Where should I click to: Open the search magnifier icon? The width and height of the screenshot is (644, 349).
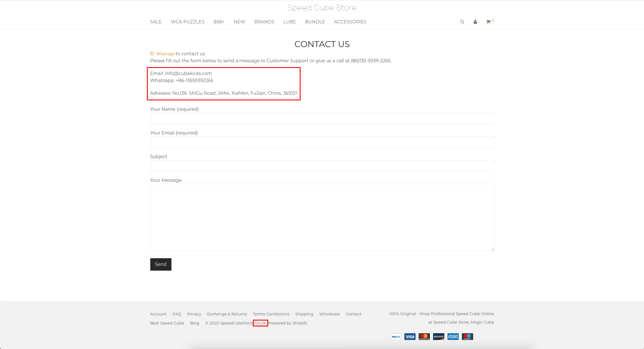(462, 22)
